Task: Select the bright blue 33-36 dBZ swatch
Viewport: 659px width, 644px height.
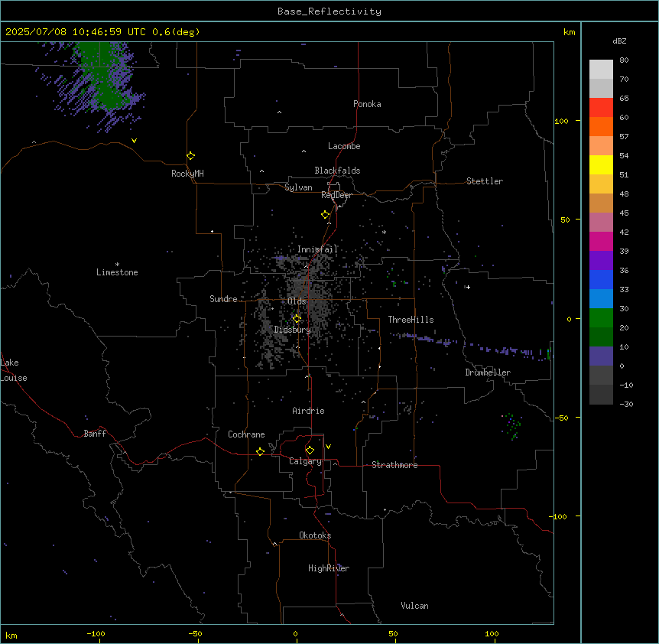Action: click(x=601, y=279)
